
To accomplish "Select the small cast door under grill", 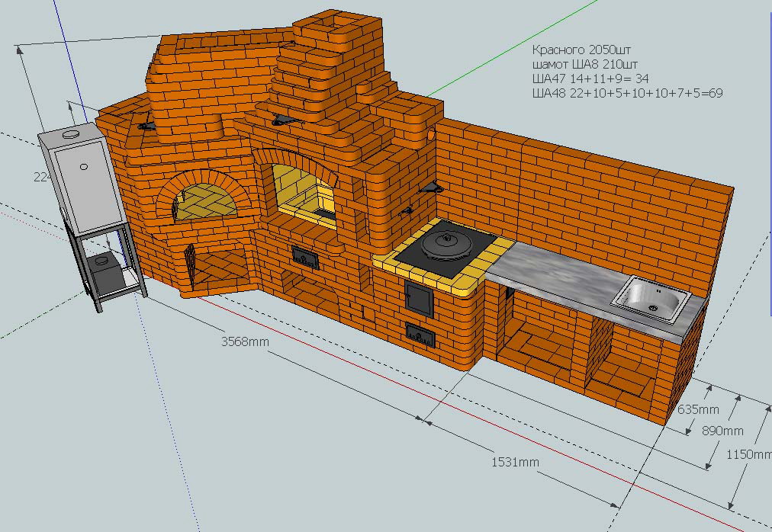I will point(307,257).
